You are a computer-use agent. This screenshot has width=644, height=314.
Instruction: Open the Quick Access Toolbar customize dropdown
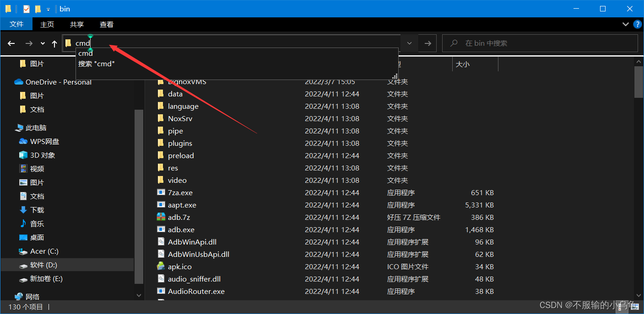[x=48, y=9]
